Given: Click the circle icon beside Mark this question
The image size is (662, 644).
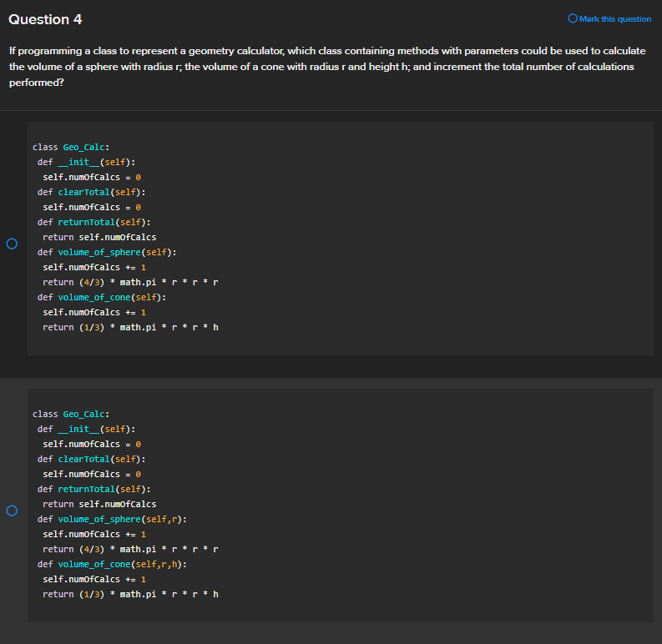Looking at the screenshot, I should [572, 18].
